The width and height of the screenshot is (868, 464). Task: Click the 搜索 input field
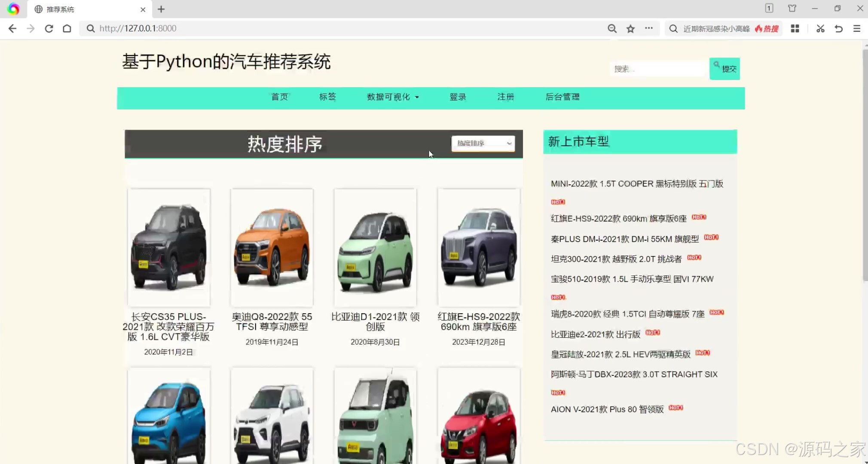(658, 69)
